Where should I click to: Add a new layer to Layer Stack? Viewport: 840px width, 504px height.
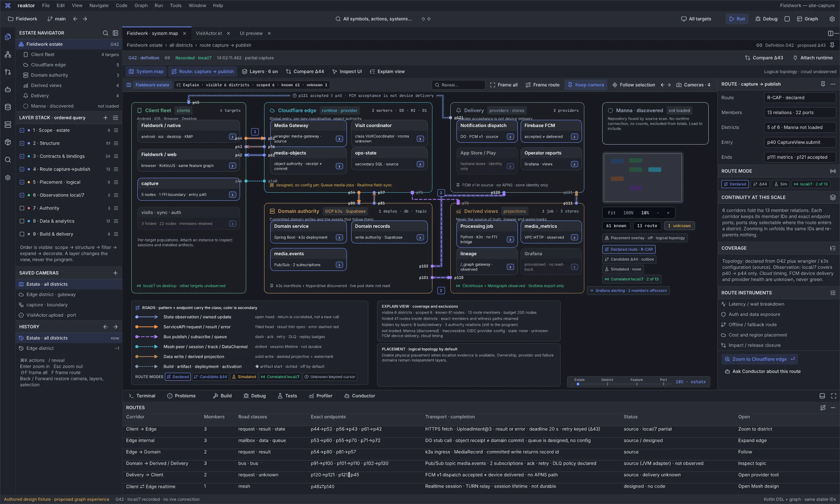pos(105,118)
